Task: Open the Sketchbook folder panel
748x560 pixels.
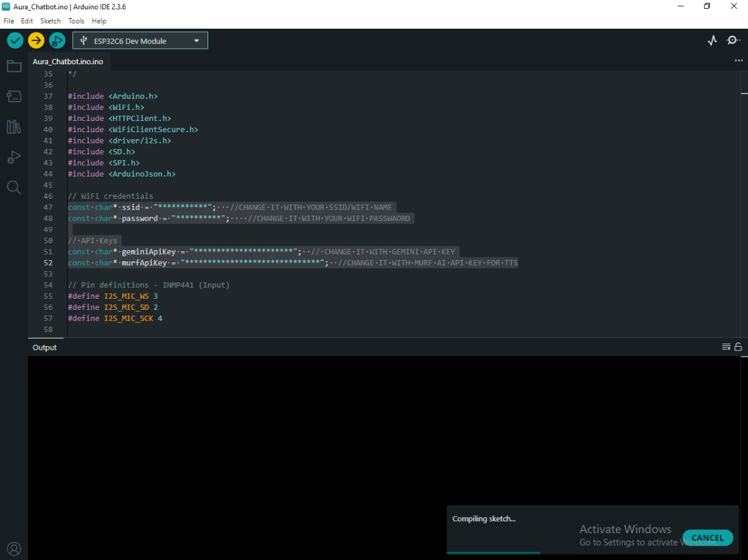Action: click(x=14, y=66)
